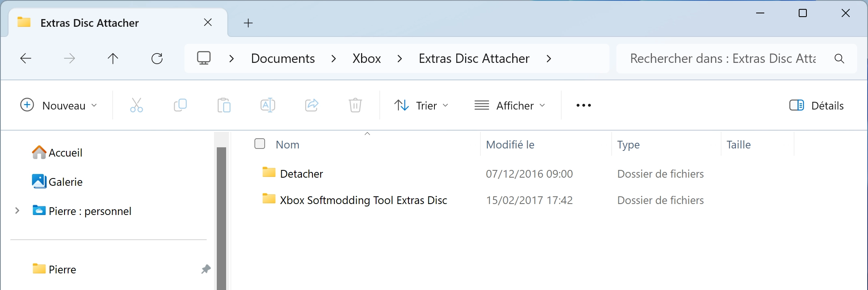868x290 pixels.
Task: Click the date 15/02/2017 17:42
Action: click(x=529, y=200)
